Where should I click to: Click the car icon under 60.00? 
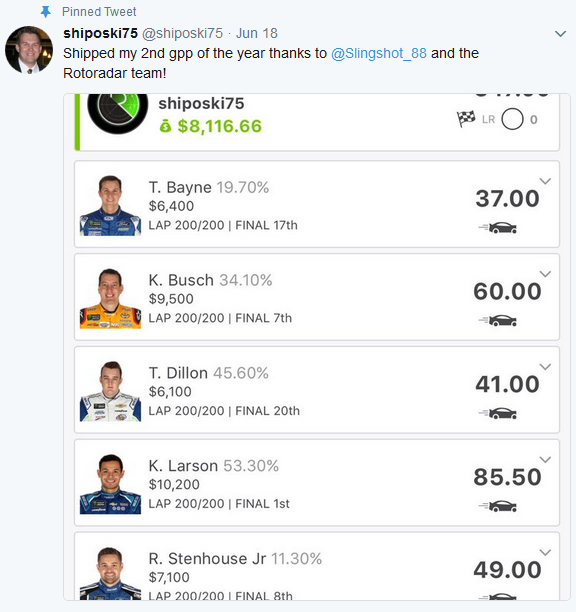[498, 320]
